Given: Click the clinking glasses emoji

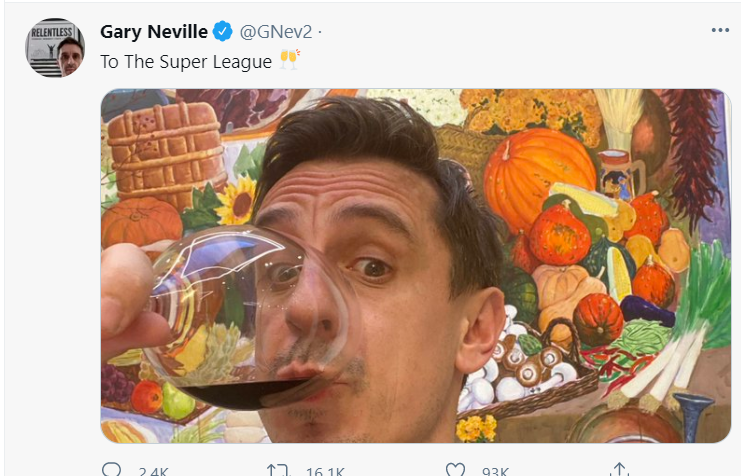Looking at the screenshot, I should point(288,61).
